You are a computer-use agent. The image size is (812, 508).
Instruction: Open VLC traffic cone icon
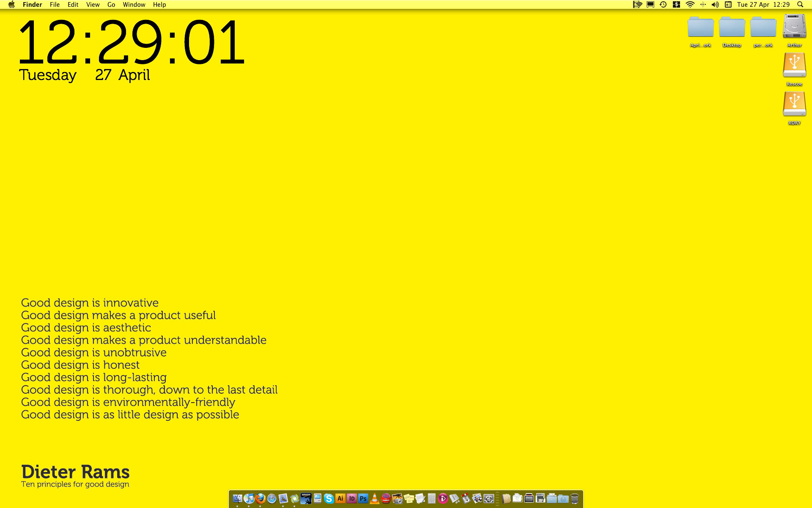pos(374,499)
